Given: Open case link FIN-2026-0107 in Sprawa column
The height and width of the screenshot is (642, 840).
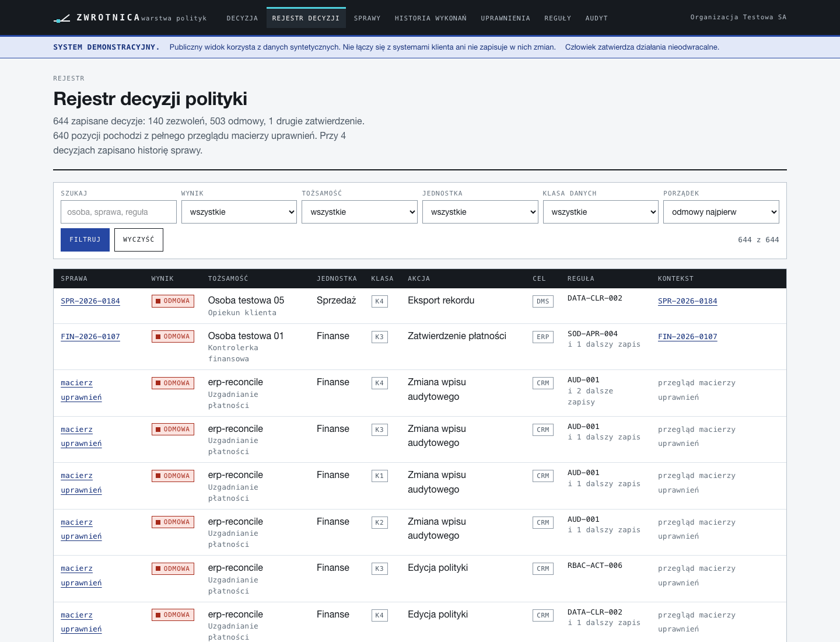Looking at the screenshot, I should [90, 337].
